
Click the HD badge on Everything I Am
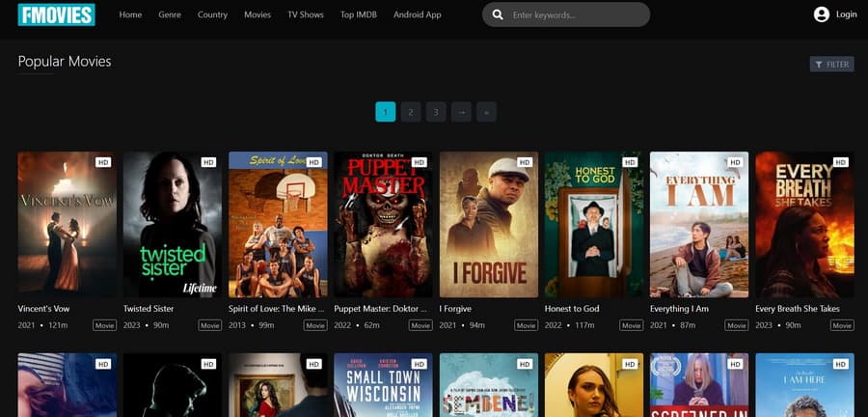click(x=735, y=162)
